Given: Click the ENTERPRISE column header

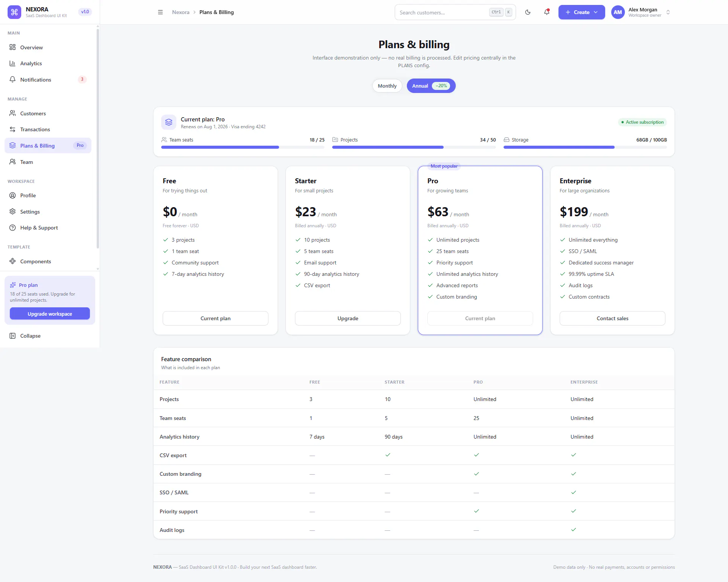Looking at the screenshot, I should (x=584, y=382).
